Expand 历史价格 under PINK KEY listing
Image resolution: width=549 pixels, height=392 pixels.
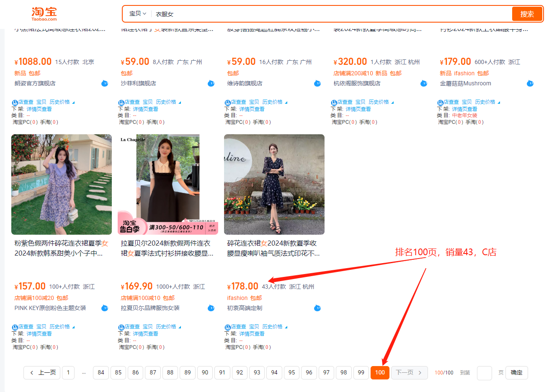[x=62, y=327]
